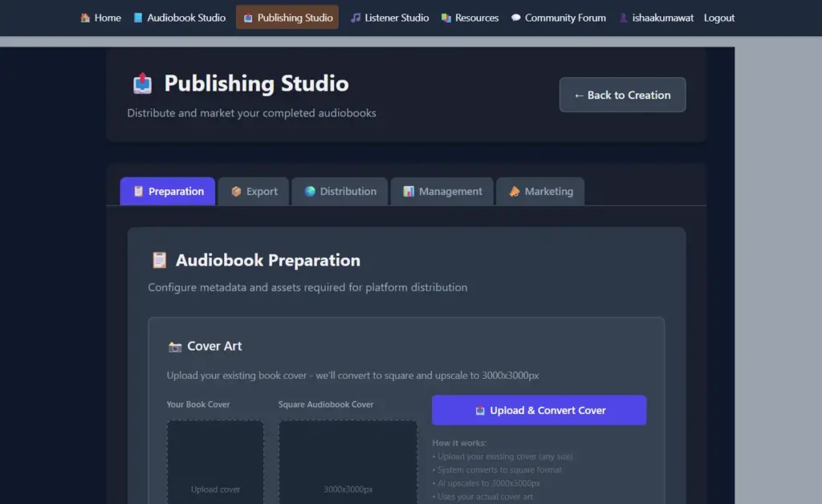Viewport: 822px width, 504px height.
Task: Click Logout in the top navigation
Action: click(718, 18)
